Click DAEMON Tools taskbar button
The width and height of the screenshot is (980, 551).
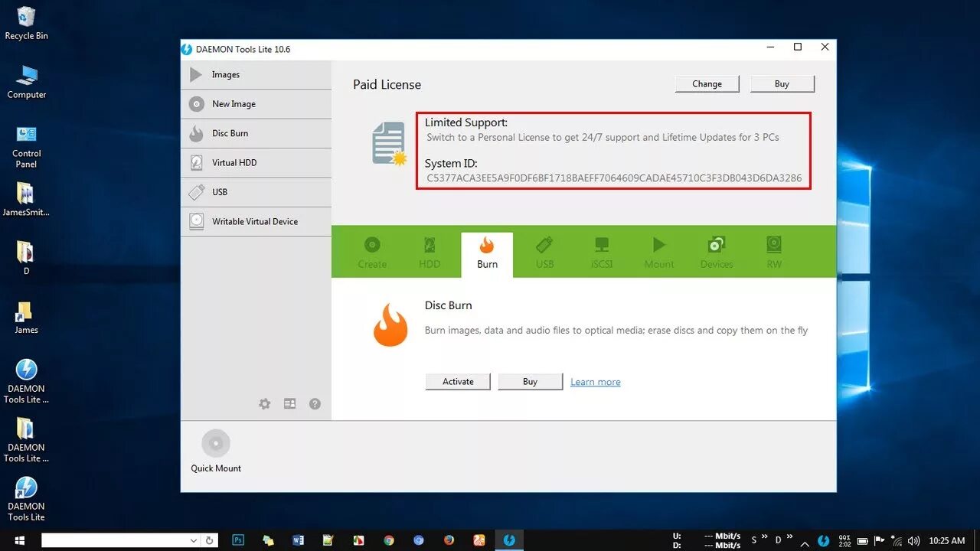tap(508, 540)
